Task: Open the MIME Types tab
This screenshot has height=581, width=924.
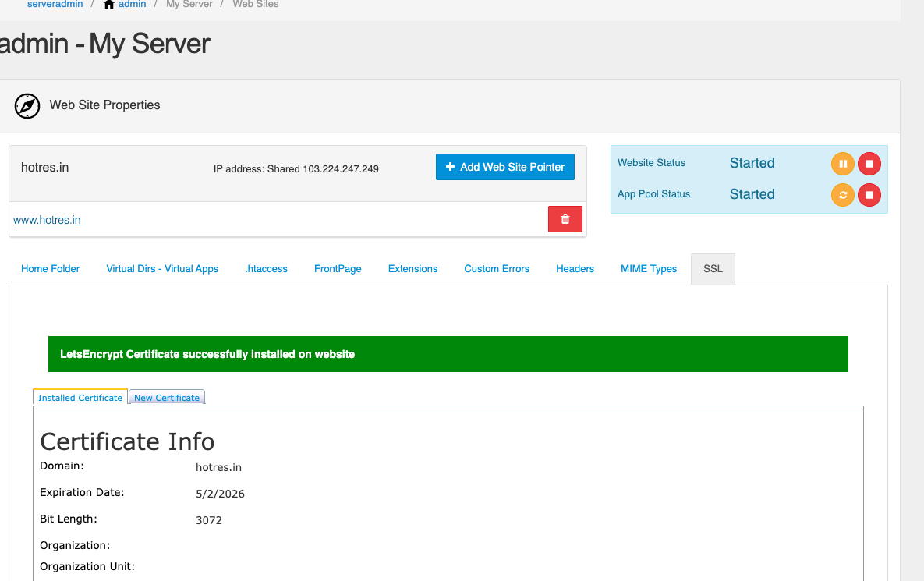Action: [x=649, y=269]
